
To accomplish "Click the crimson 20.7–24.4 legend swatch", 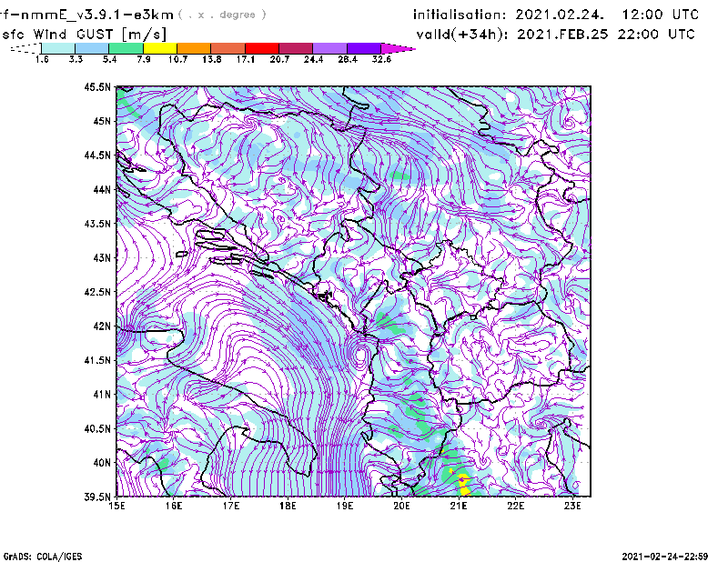I will click(296, 48).
